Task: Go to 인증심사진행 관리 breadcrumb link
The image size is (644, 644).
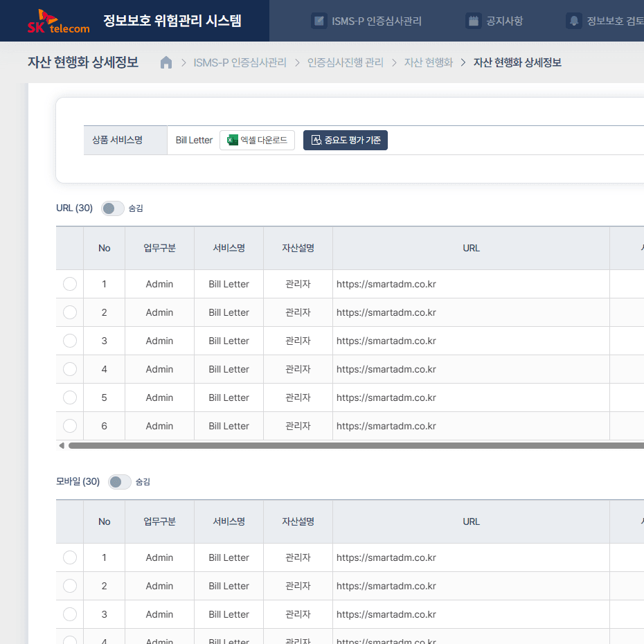Action: click(x=345, y=63)
